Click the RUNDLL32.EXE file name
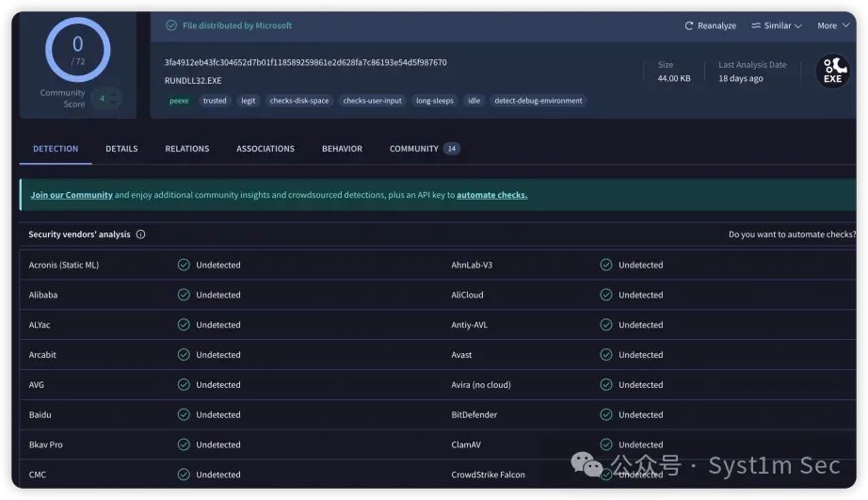Screen dimensions: 868x500 pyautogui.click(x=193, y=81)
